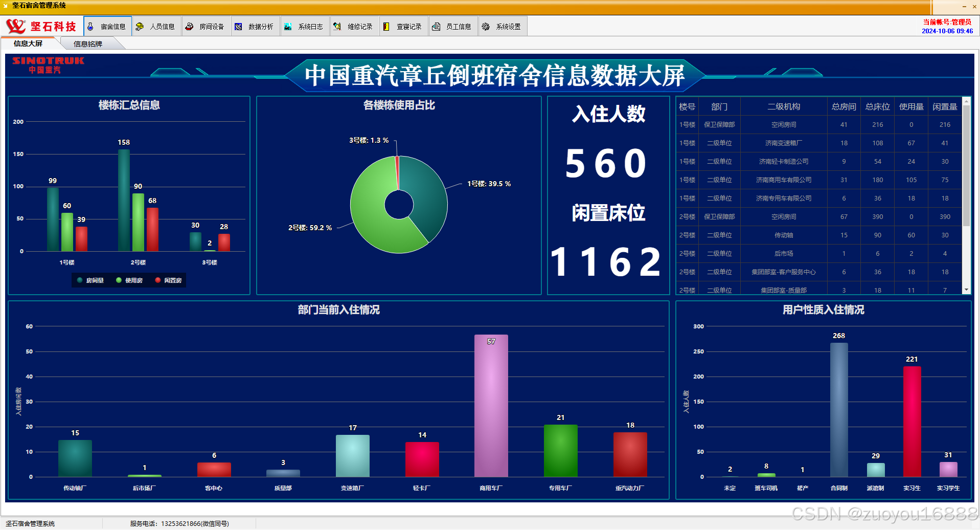Click the 楼号 column header

(x=687, y=106)
